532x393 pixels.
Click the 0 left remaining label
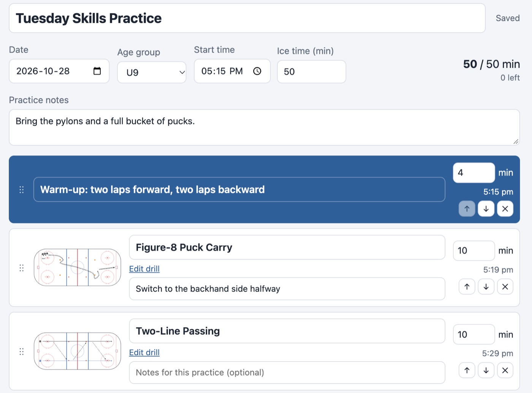(510, 78)
